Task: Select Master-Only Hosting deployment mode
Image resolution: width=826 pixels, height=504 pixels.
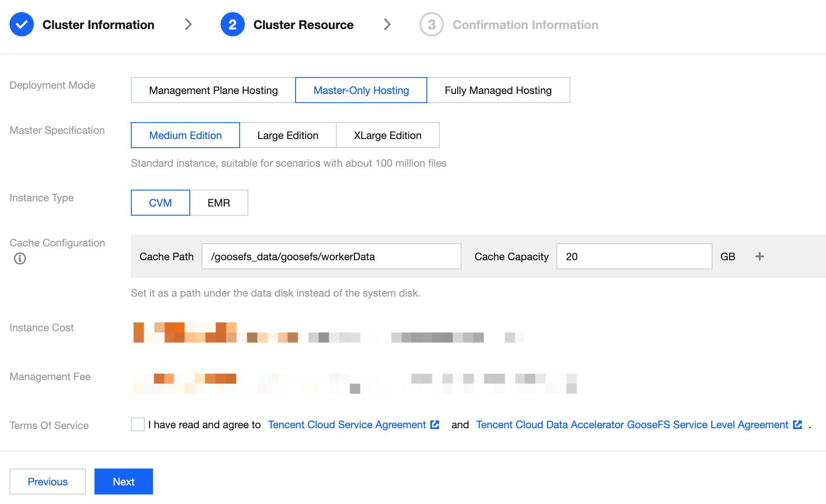Action: pyautogui.click(x=361, y=90)
